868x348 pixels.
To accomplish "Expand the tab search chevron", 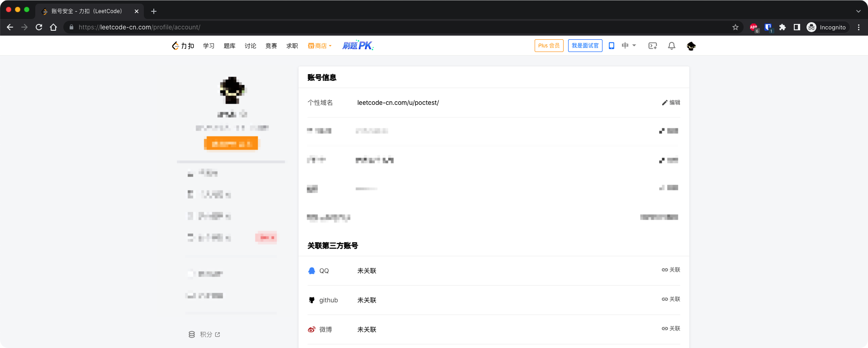I will (x=858, y=11).
